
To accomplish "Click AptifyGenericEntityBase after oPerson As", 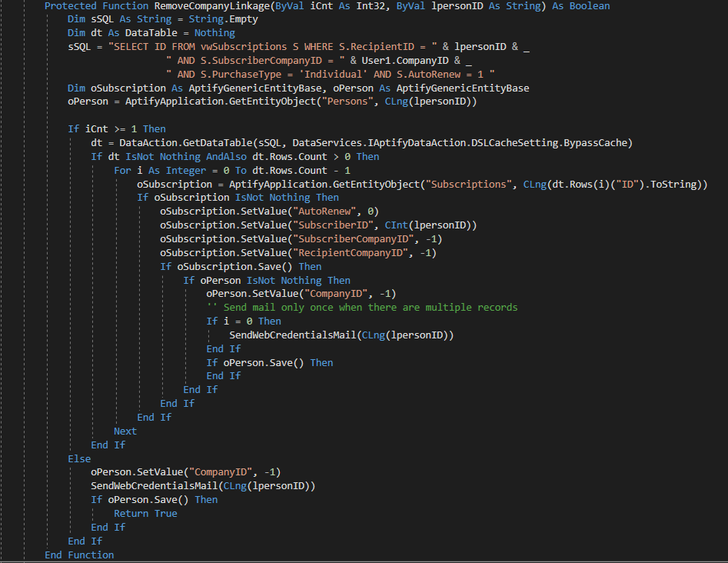I will tap(463, 88).
